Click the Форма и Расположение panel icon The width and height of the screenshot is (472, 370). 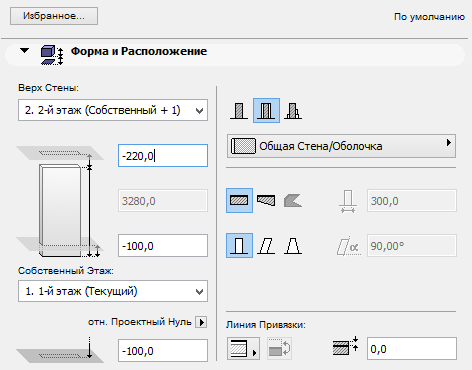pos(52,55)
